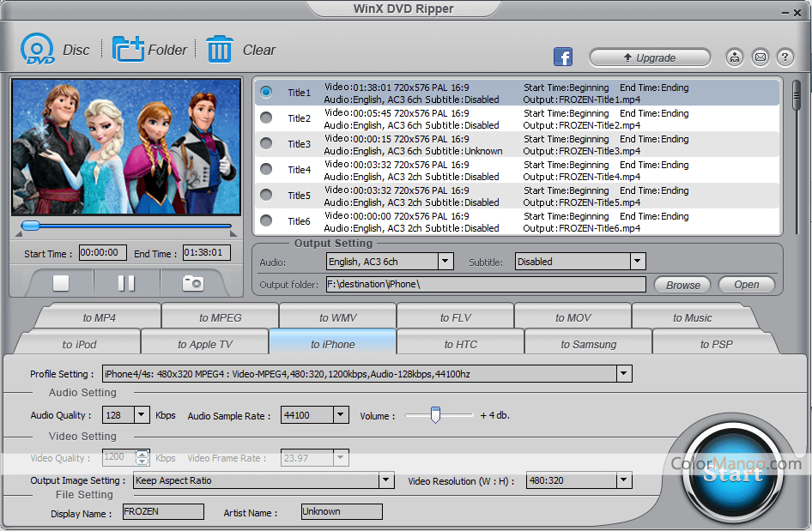Open the email envelope icon
The image size is (812, 531).
pyautogui.click(x=760, y=57)
